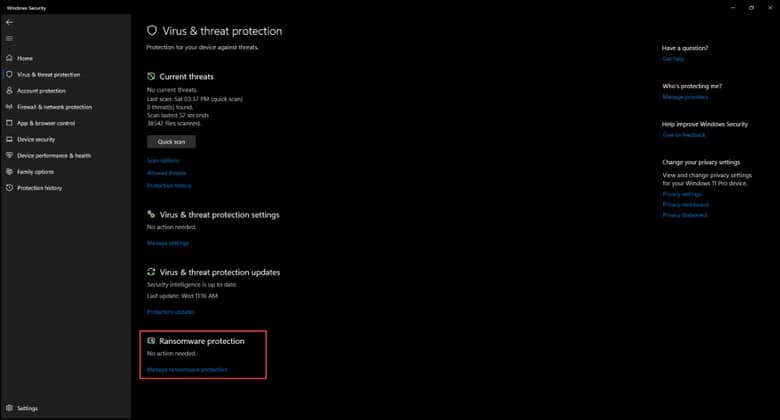780x420 pixels.
Task: Click the Get help link
Action: click(x=673, y=59)
